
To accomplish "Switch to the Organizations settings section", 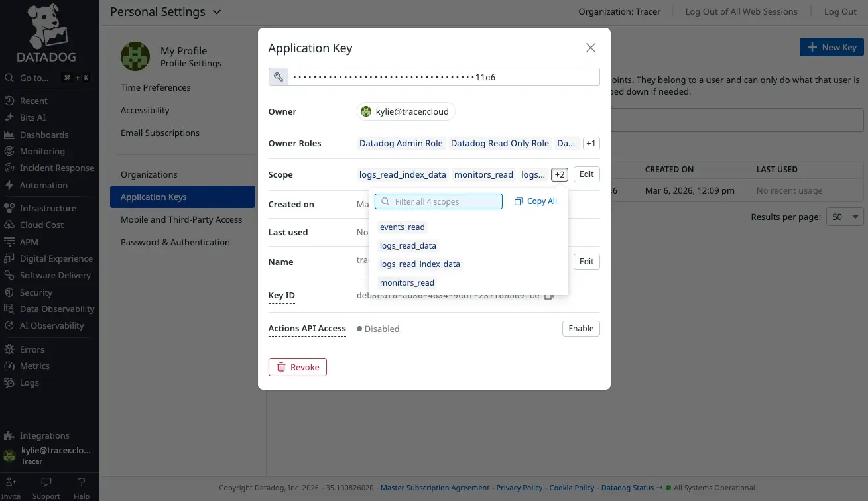I will pyautogui.click(x=149, y=174).
